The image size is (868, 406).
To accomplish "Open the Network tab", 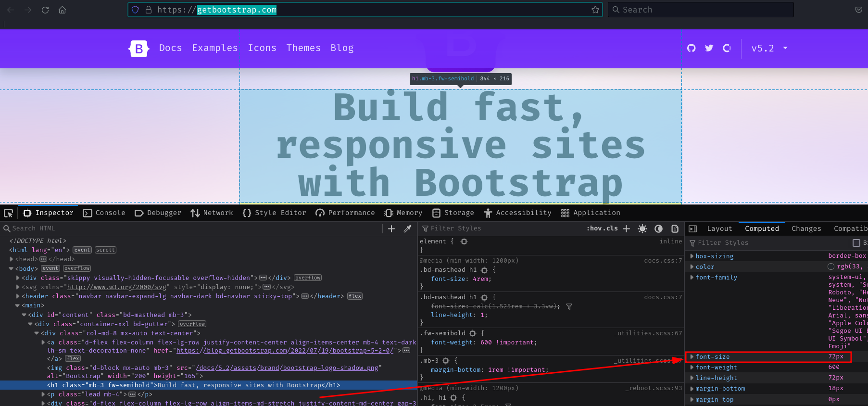I will point(212,213).
